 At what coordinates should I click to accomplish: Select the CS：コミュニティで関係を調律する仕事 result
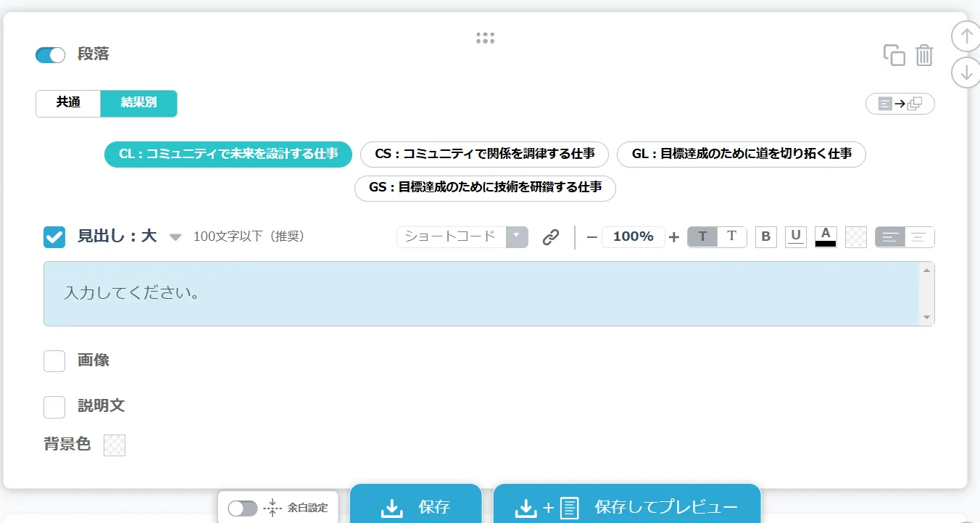[485, 155]
